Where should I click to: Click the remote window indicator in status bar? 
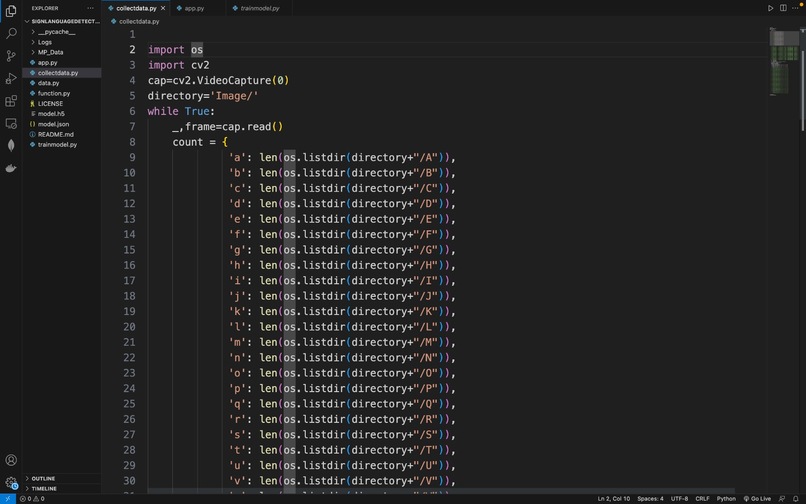coord(8,499)
